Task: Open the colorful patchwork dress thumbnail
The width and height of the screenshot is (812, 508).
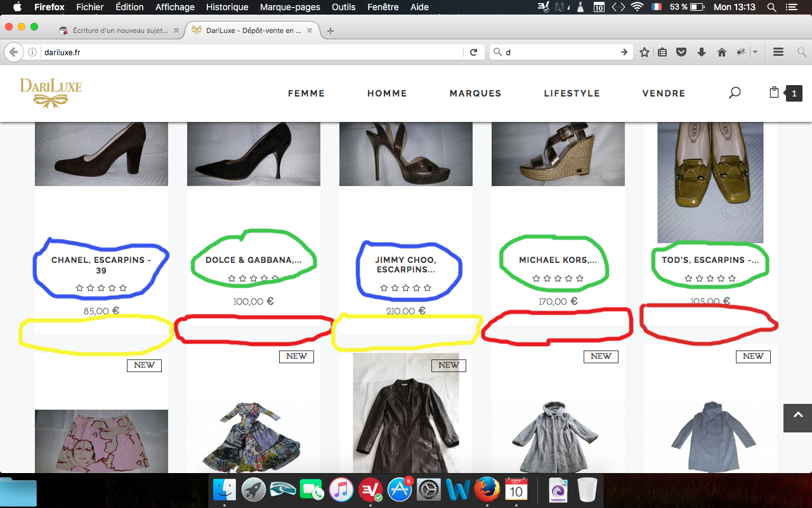Action: click(254, 437)
